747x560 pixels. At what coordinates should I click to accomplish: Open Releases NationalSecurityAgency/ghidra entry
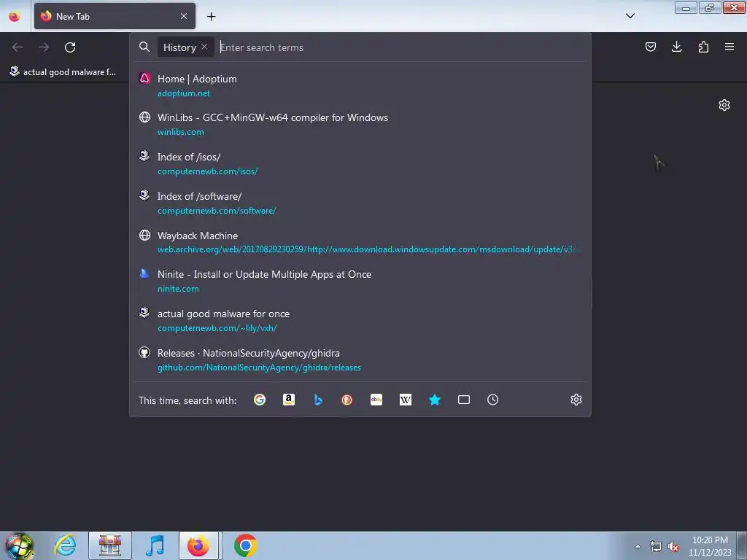[360, 360]
